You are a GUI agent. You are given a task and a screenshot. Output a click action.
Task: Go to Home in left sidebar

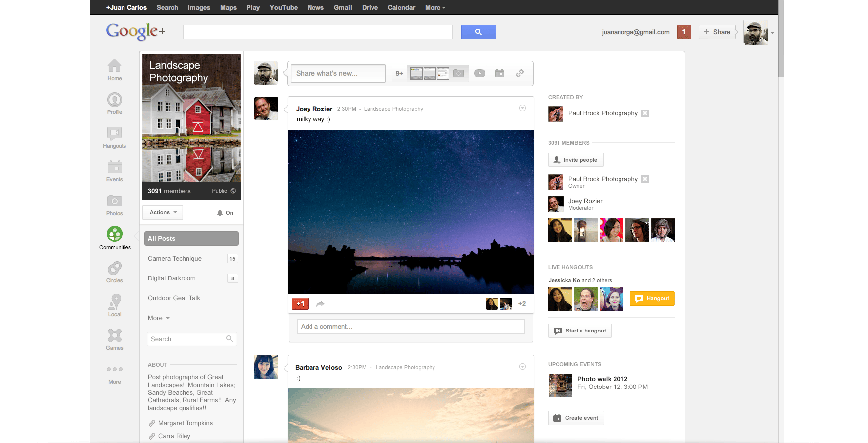coord(114,70)
